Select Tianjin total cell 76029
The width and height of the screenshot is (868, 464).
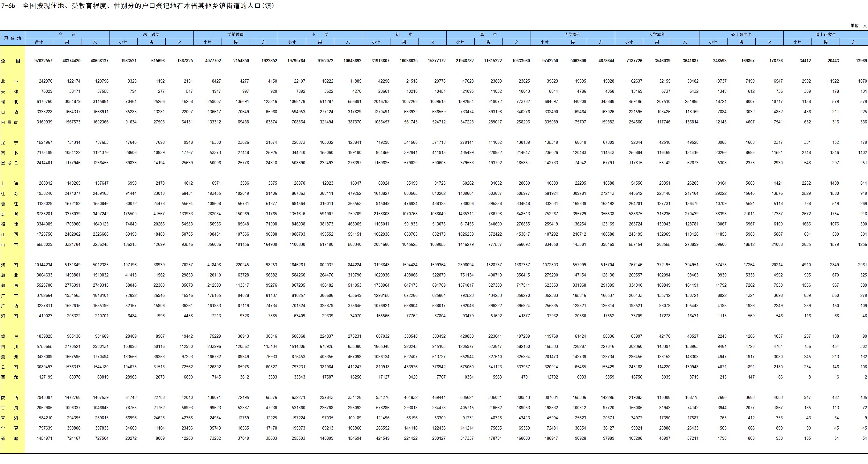point(47,91)
